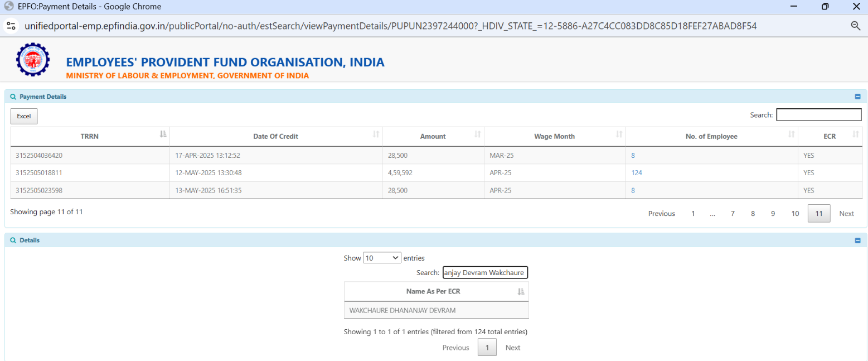This screenshot has width=868, height=361.
Task: Click the Details name search box
Action: (x=484, y=272)
